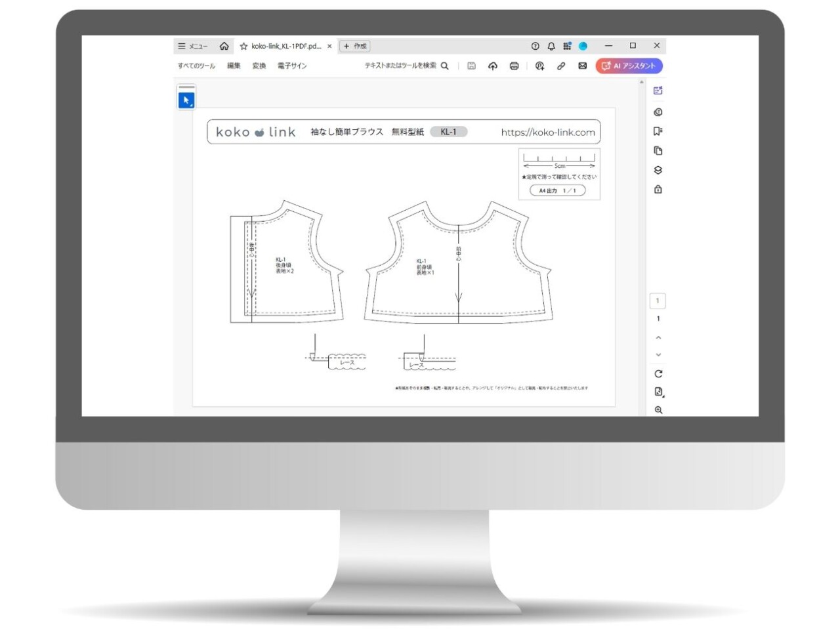The image size is (840, 630).
Task: Open the 電子サイン menu item
Action: (291, 66)
